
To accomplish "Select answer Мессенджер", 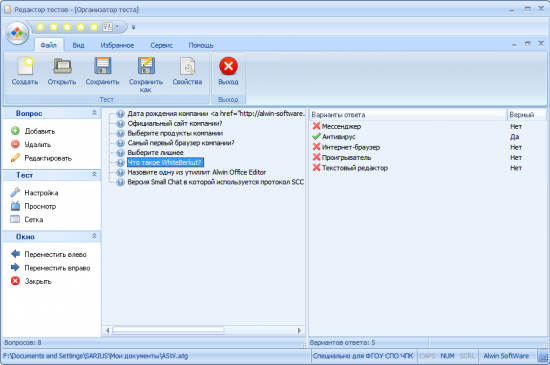I will pyautogui.click(x=341, y=126).
